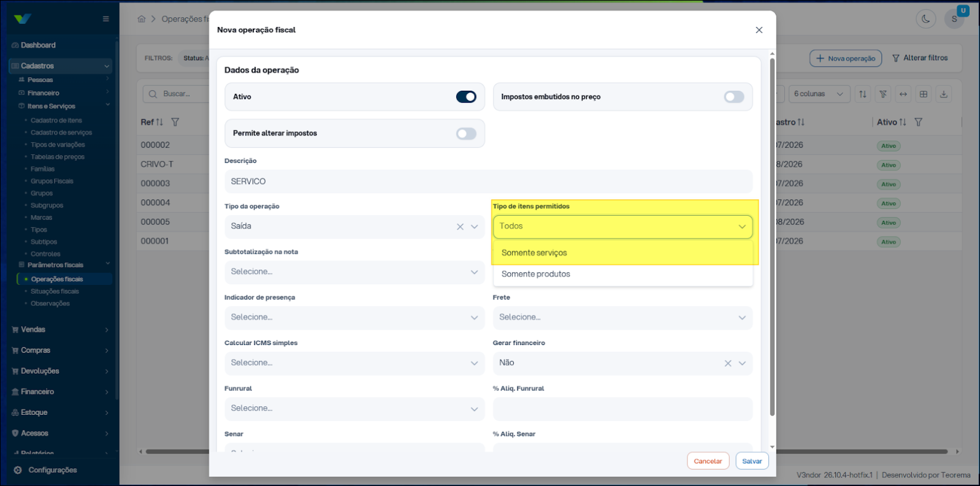The image size is (980, 486).
Task: Open Dashboard in the sidebar
Action: [x=38, y=45]
